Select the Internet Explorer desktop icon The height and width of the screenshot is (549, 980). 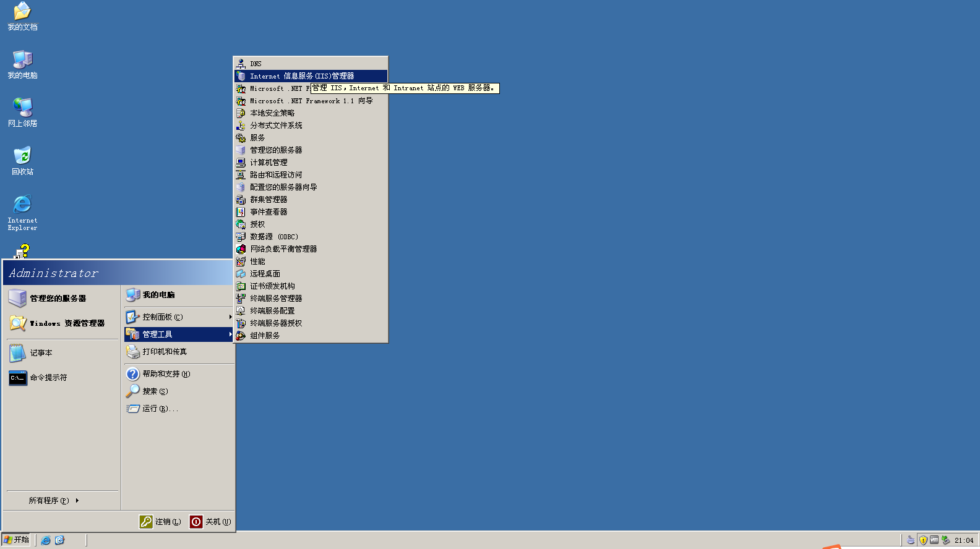tap(22, 213)
